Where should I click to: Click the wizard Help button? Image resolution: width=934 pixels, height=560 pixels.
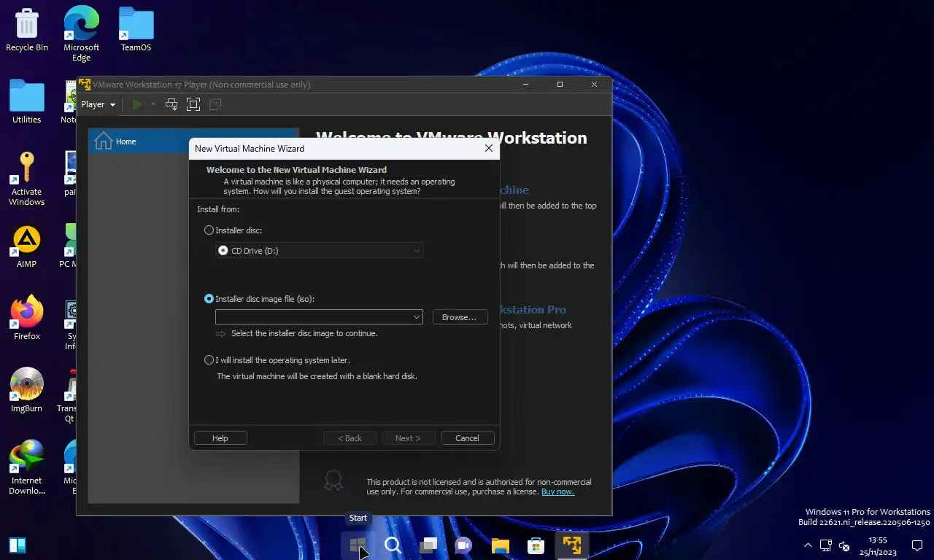tap(220, 438)
